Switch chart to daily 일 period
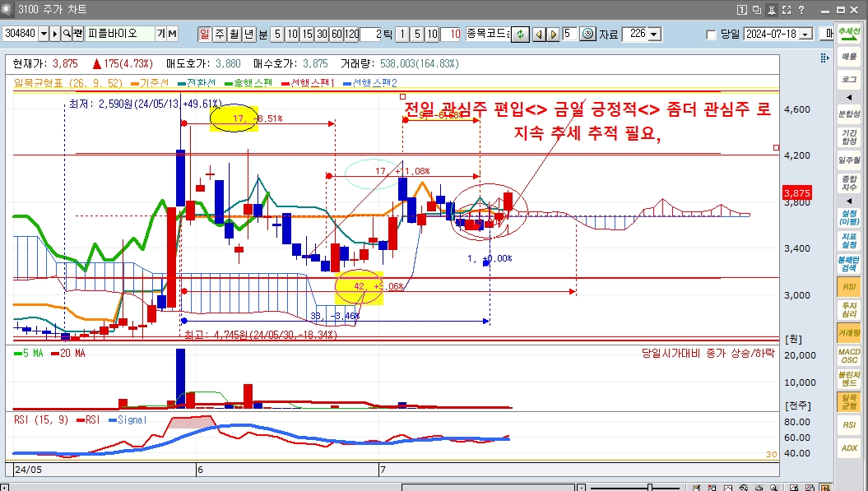The image size is (868, 491). [204, 34]
